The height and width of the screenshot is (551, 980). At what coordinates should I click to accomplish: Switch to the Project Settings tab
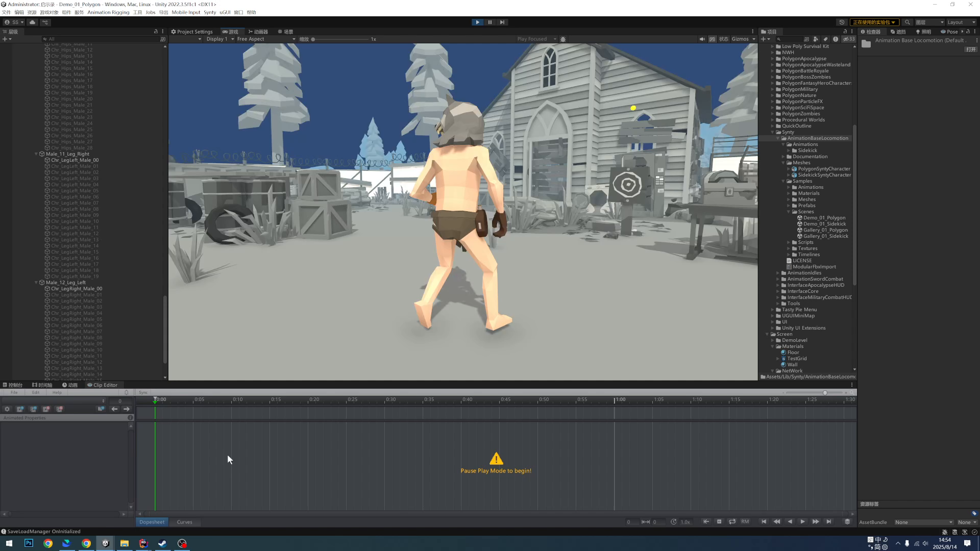192,32
